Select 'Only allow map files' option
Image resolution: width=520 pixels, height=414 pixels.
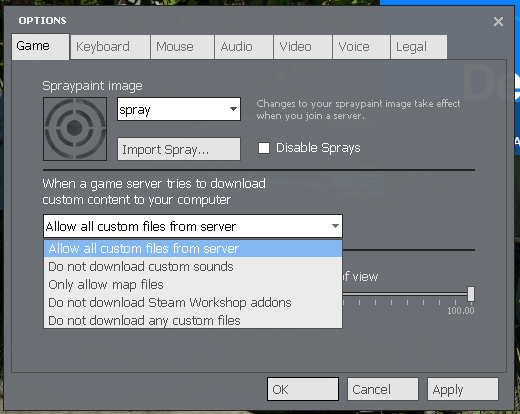tap(193, 285)
